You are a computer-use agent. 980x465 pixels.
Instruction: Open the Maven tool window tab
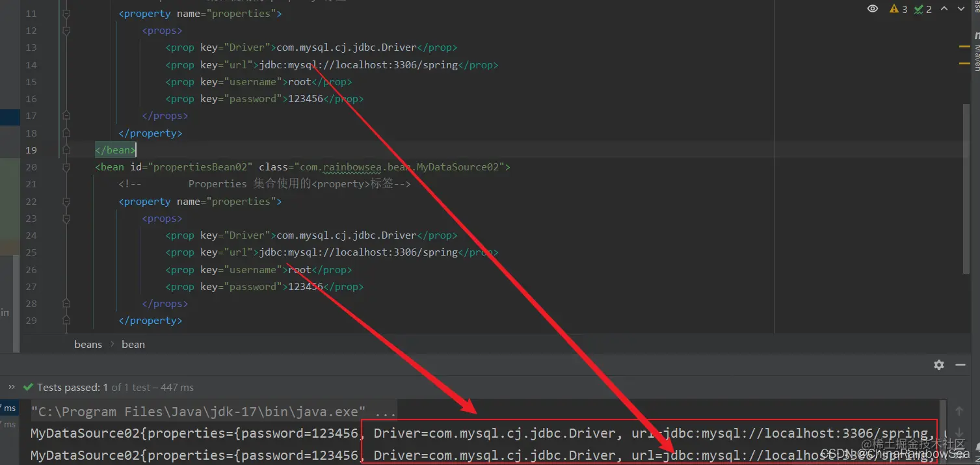pyautogui.click(x=976, y=52)
